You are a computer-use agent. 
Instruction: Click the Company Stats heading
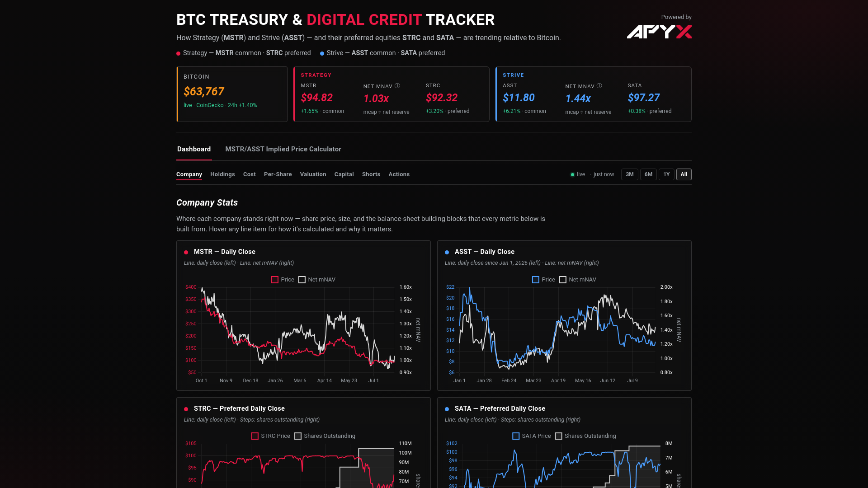point(207,203)
